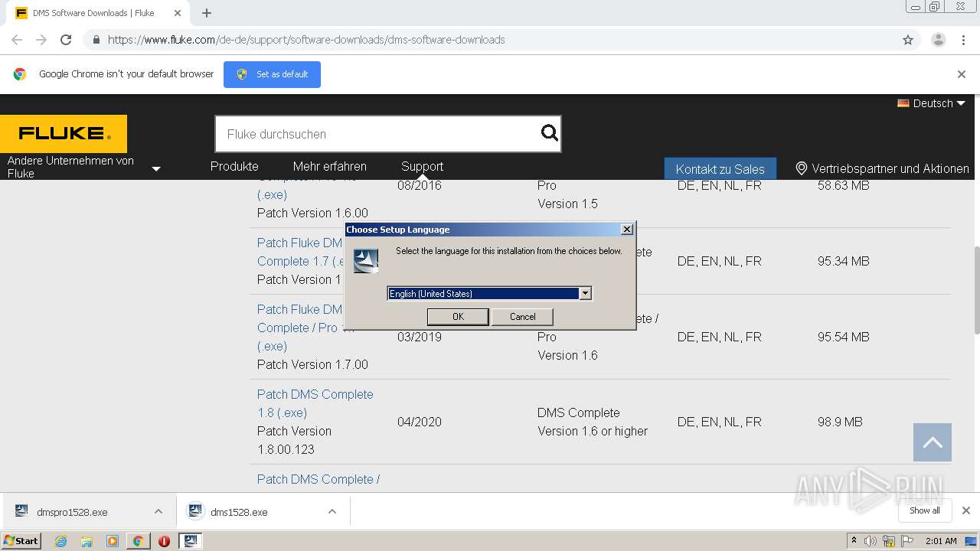Open Vertriebspartner und Aktionen link
This screenshot has height=551, width=980.
[883, 168]
